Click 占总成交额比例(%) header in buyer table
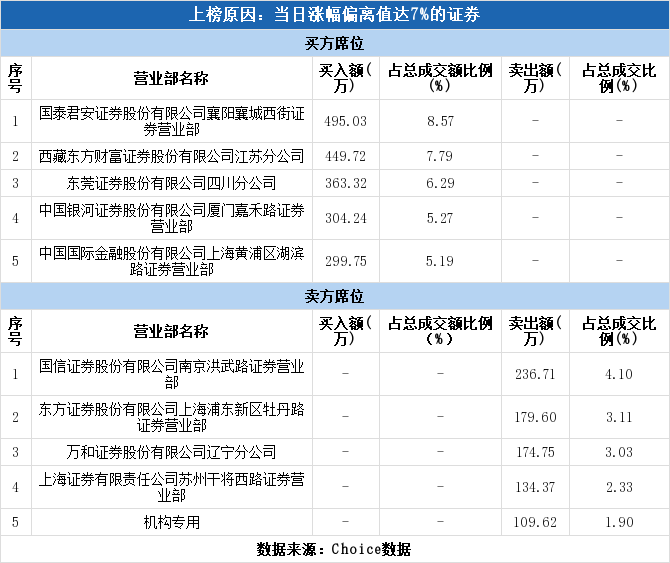The image size is (670, 563). click(440, 78)
